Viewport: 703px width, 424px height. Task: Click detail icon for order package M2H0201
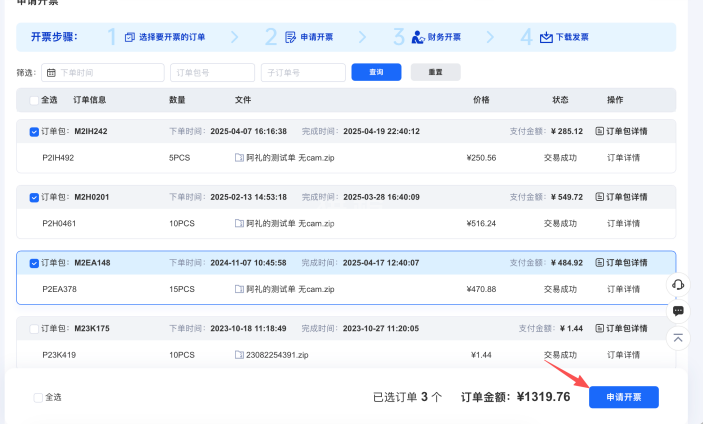(599, 197)
